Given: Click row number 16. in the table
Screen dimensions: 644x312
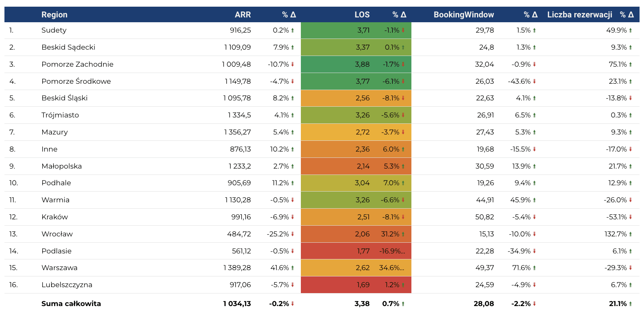Looking at the screenshot, I should [13, 285].
